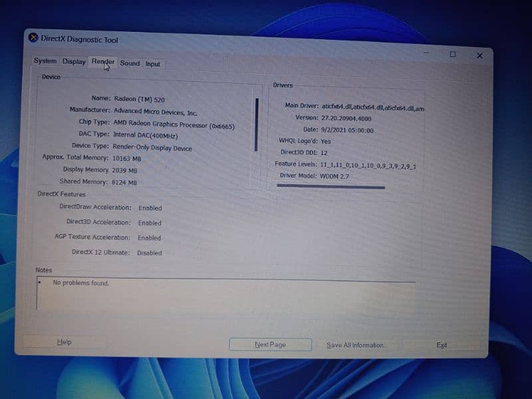532x399 pixels.
Task: Close the DirectX Diagnostic Tool window
Action: click(x=479, y=56)
